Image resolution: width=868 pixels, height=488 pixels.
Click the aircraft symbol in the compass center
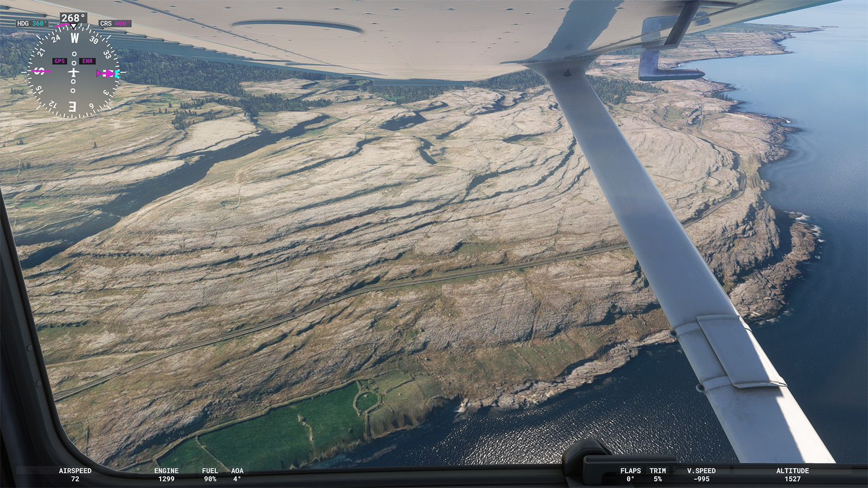[x=74, y=72]
